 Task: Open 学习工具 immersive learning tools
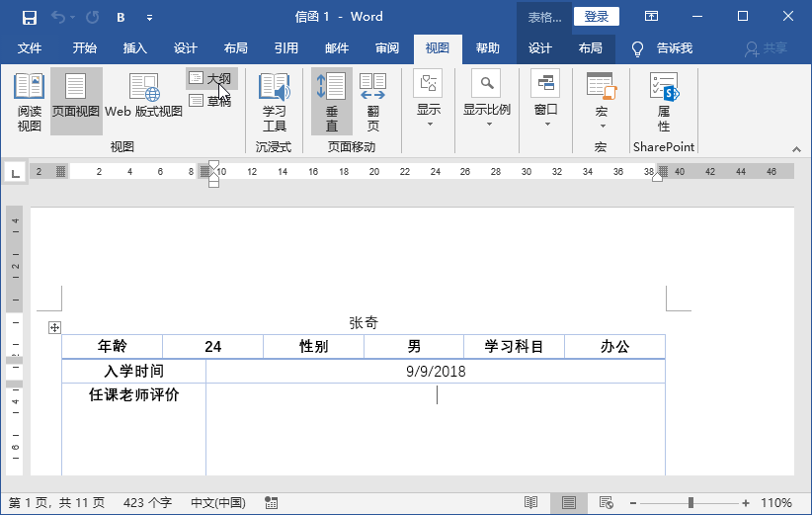pyautogui.click(x=274, y=102)
